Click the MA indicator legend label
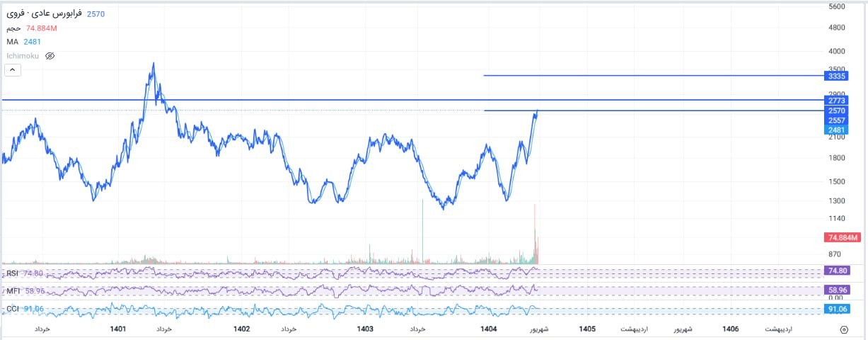The width and height of the screenshot is (868, 340). click(12, 42)
